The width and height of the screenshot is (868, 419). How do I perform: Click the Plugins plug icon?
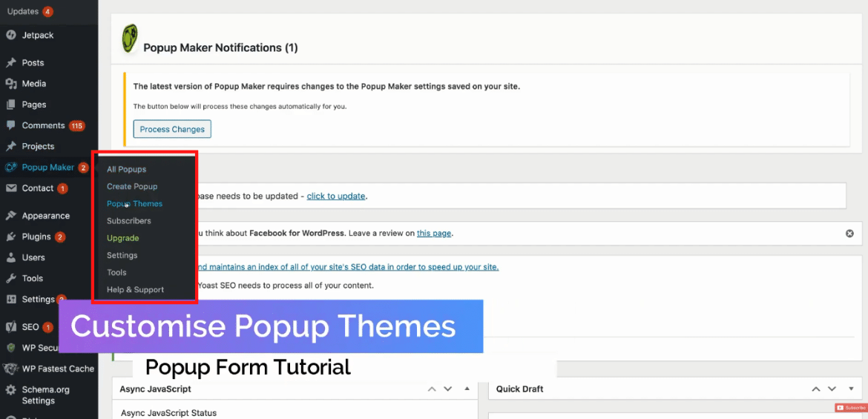coord(11,237)
